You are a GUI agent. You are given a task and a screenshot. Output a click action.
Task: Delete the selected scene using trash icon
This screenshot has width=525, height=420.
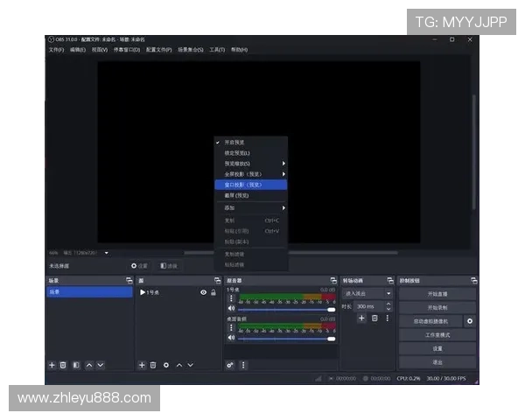63,365
